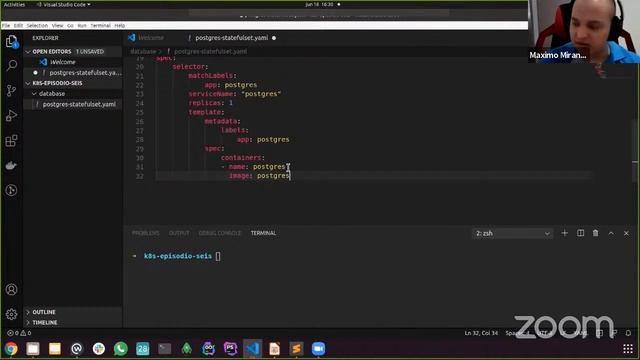Viewport: 640px width, 360px height.
Task: Open Sublime Text from the dock
Action: (x=296, y=349)
